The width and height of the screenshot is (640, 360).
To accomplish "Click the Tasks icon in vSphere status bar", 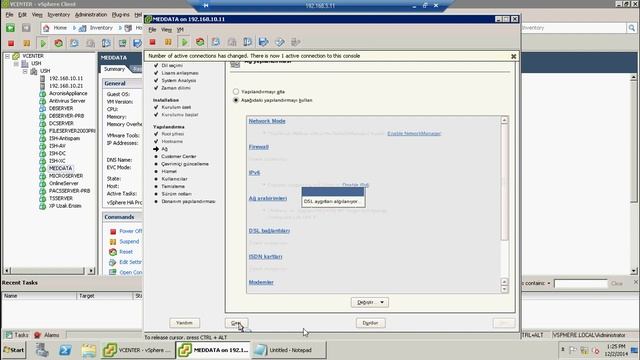I will pos(9,335).
